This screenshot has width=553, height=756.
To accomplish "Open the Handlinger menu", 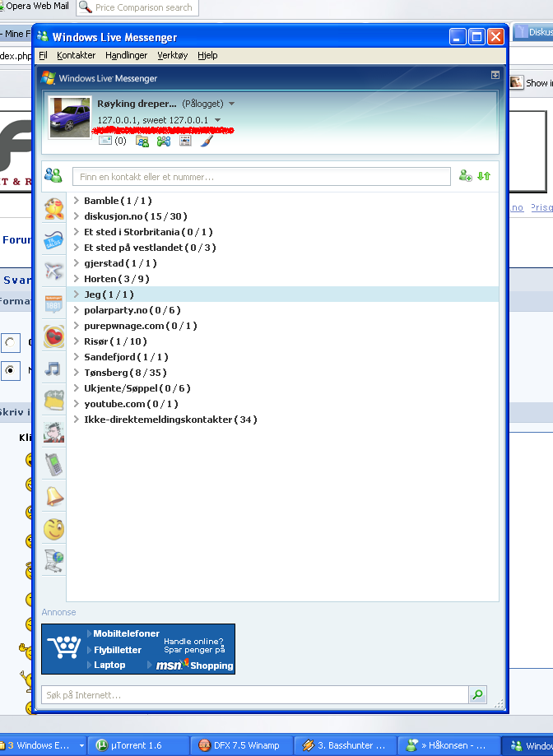I will (126, 55).
